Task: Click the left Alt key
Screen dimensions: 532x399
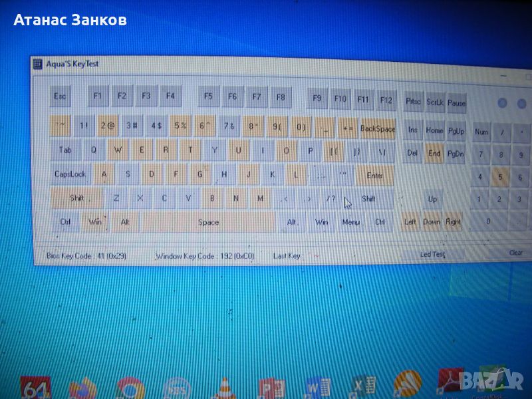Action: click(x=125, y=222)
